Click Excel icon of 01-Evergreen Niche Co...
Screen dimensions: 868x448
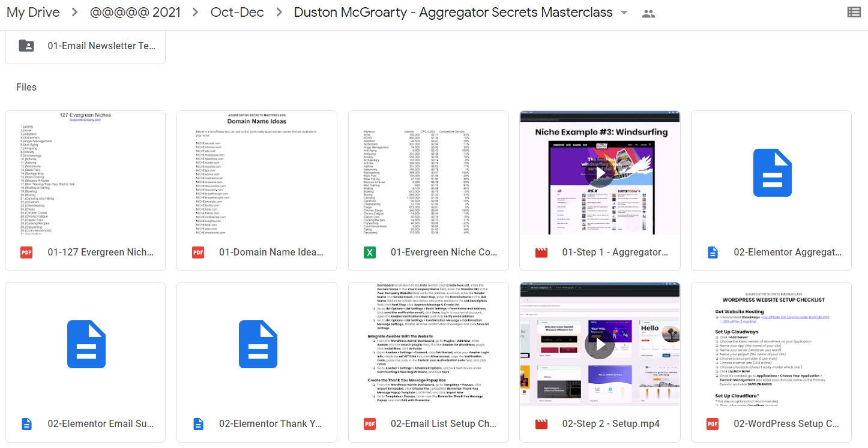click(x=370, y=252)
